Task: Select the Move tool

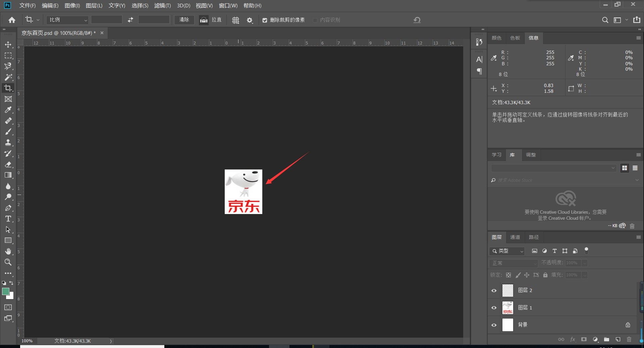Action: click(8, 45)
